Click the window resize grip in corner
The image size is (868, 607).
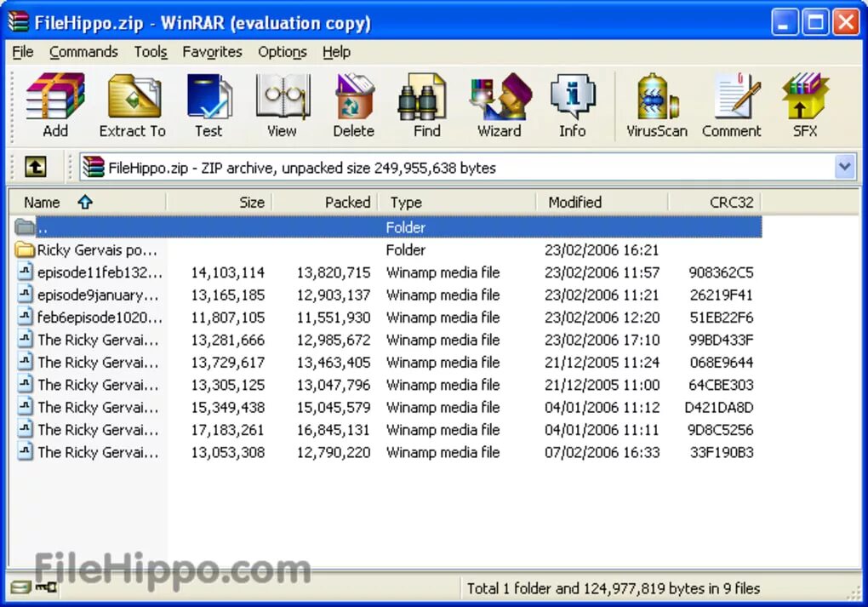[x=853, y=592]
